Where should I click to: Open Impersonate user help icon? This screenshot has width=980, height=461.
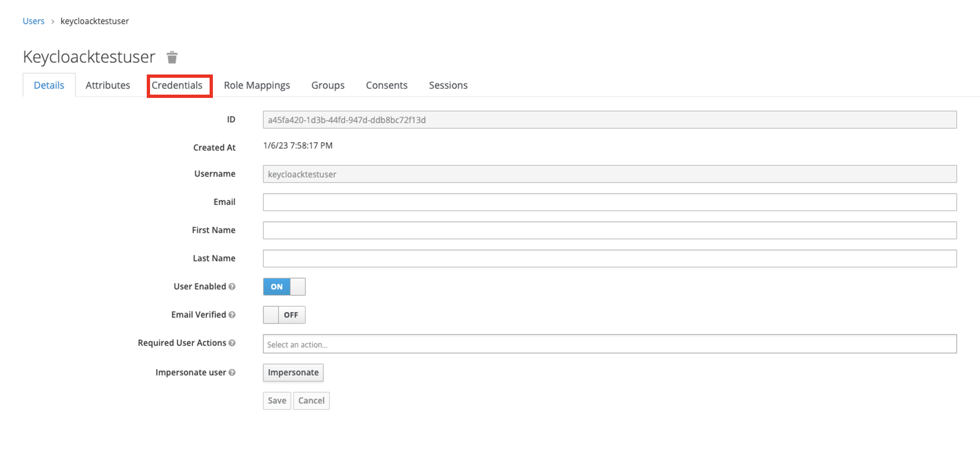(x=232, y=372)
